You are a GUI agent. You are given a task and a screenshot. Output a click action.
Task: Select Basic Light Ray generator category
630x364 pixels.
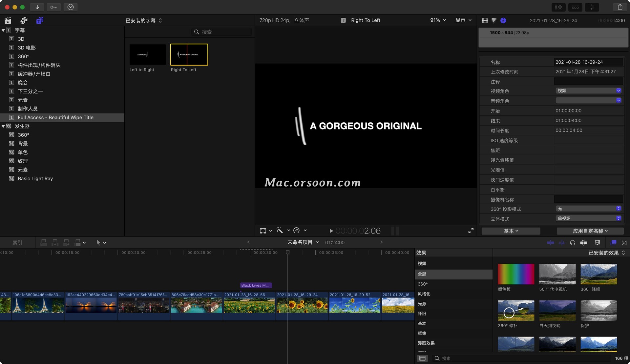pos(35,178)
